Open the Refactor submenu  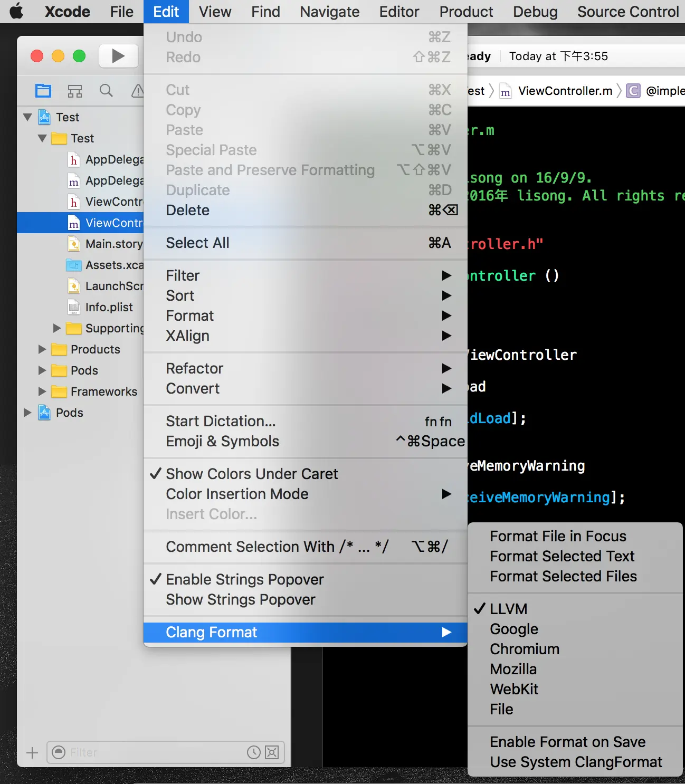click(x=305, y=368)
